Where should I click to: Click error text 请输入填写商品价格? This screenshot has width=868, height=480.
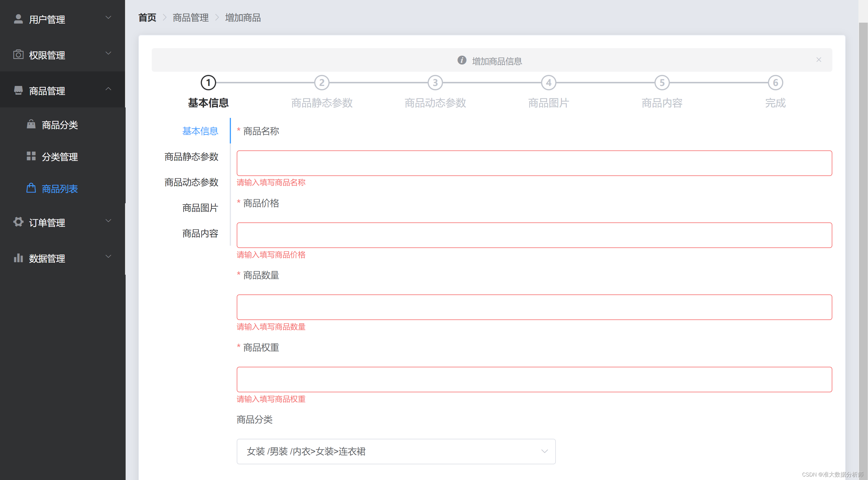pos(271,255)
